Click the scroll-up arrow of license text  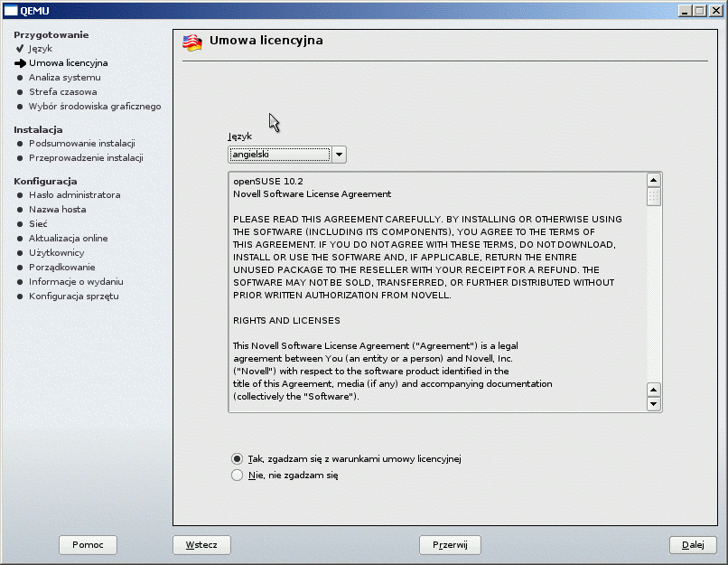tap(654, 181)
